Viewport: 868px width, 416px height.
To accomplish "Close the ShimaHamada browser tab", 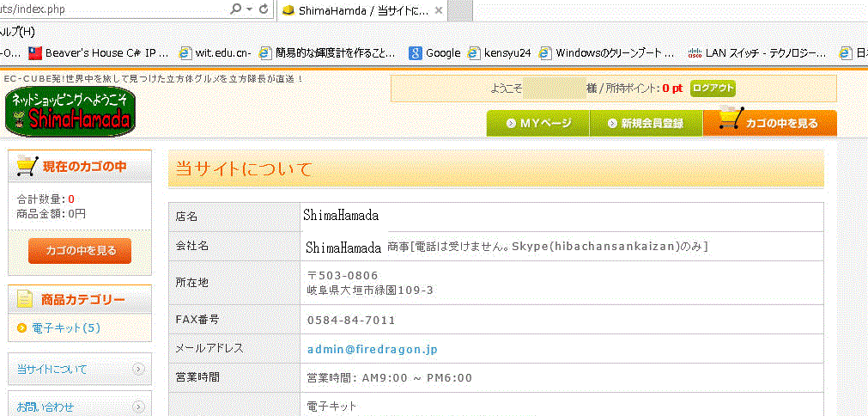I will [439, 10].
